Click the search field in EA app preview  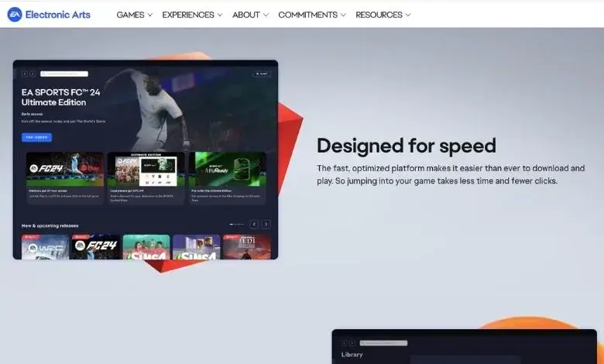coord(64,74)
